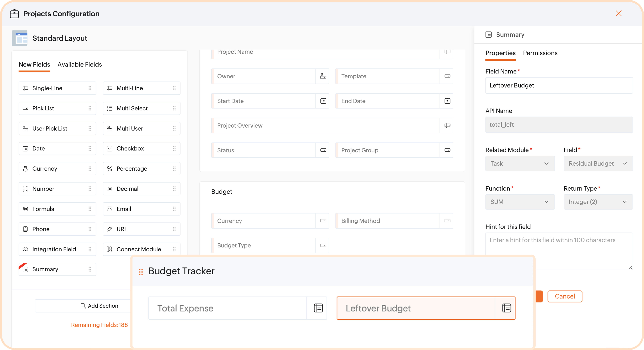Screen dimensions: 644x350
Task: Click the Budget Tracker section drag handle
Action: (x=141, y=272)
